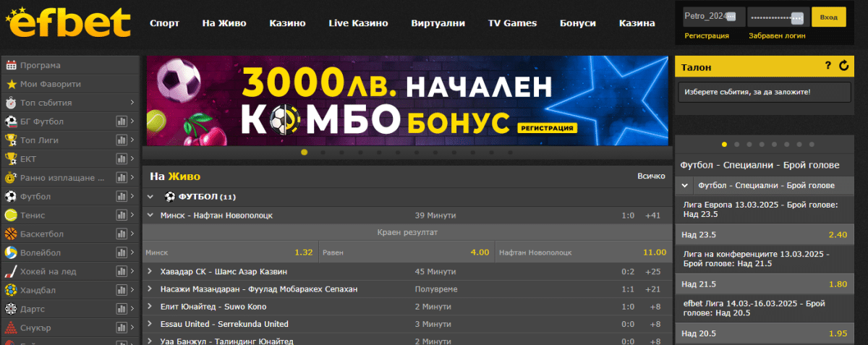868x345 pixels.
Task: Select the Хокей на лед stick icon
Action: click(12, 272)
